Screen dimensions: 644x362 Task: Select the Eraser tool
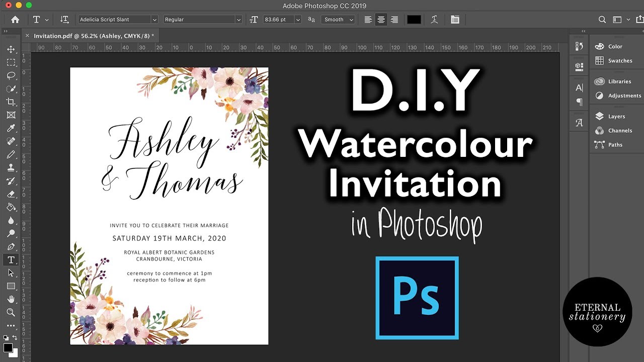pyautogui.click(x=11, y=194)
